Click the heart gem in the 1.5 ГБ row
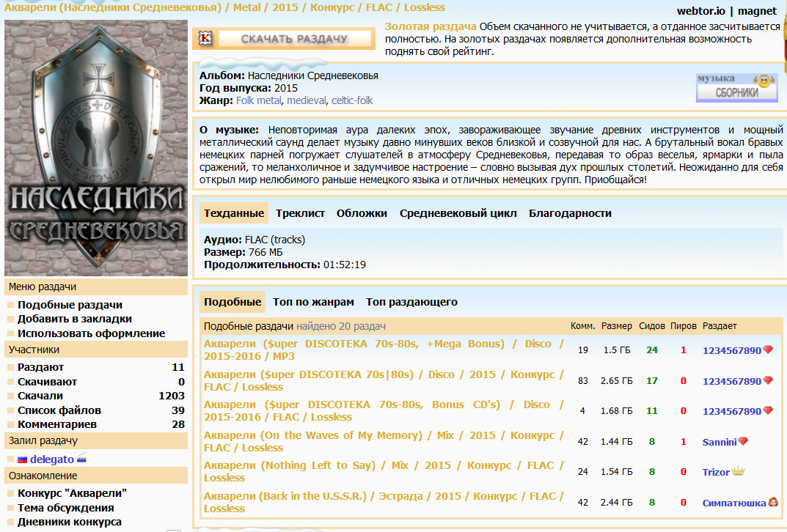Image resolution: width=787 pixels, height=532 pixels. tap(768, 350)
